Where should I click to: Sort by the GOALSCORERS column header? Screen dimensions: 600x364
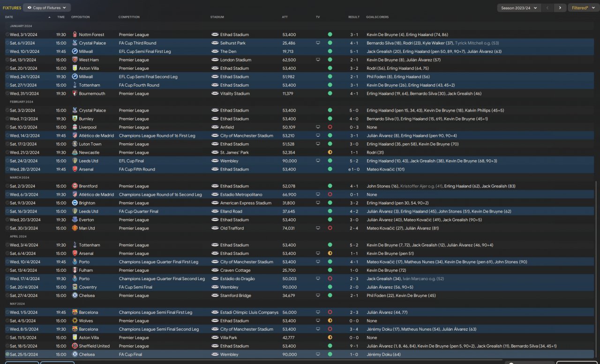[377, 17]
